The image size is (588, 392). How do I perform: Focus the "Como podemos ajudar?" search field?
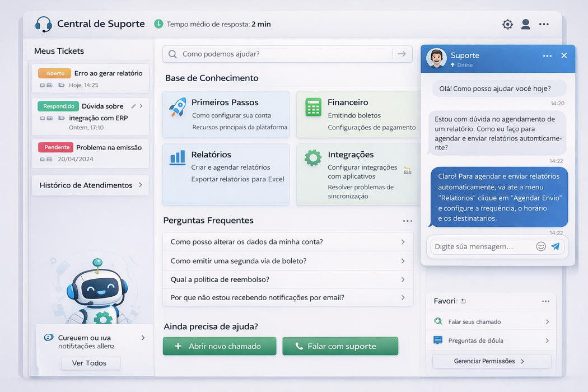click(x=280, y=54)
